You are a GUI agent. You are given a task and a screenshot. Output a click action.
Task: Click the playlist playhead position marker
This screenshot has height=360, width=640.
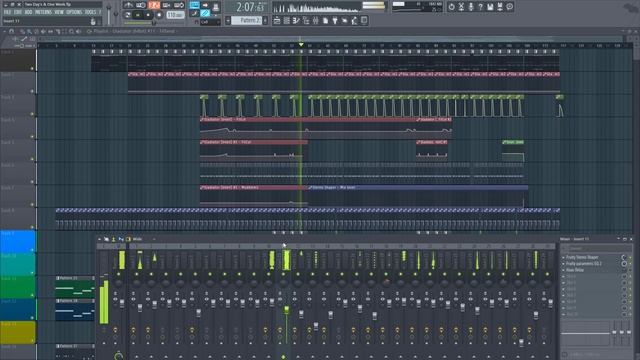[301, 44]
